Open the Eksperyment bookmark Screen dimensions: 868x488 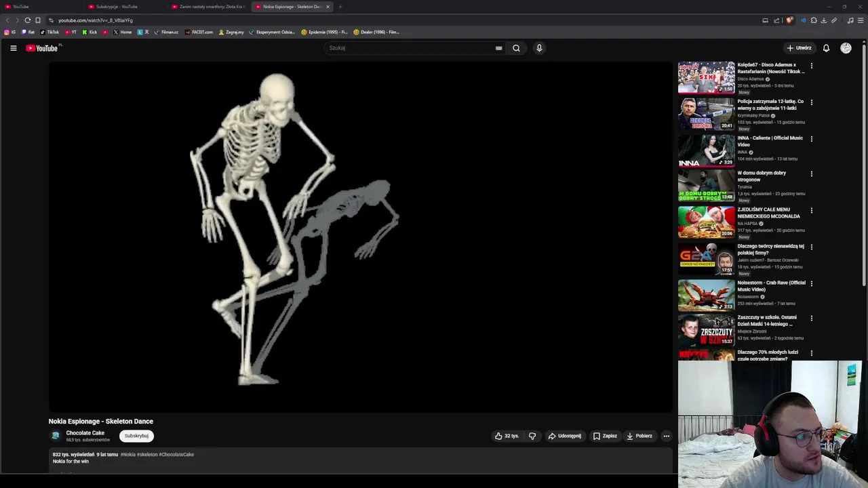(x=272, y=32)
